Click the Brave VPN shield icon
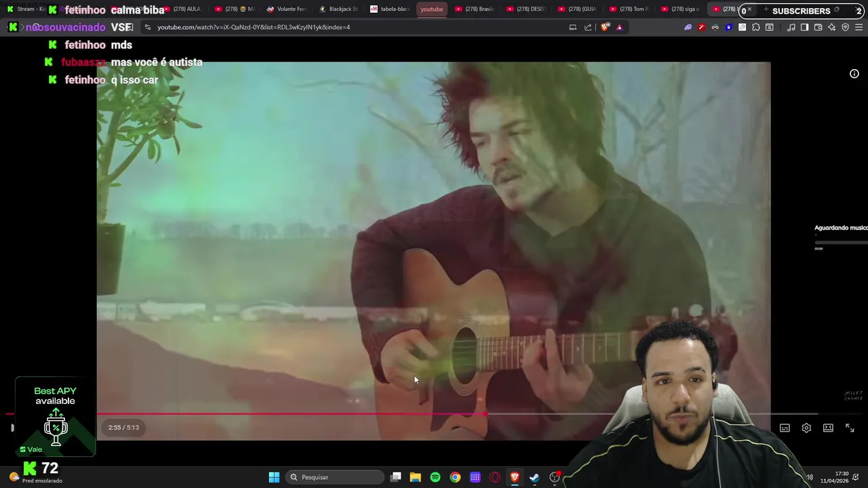The height and width of the screenshot is (488, 868). (845, 27)
